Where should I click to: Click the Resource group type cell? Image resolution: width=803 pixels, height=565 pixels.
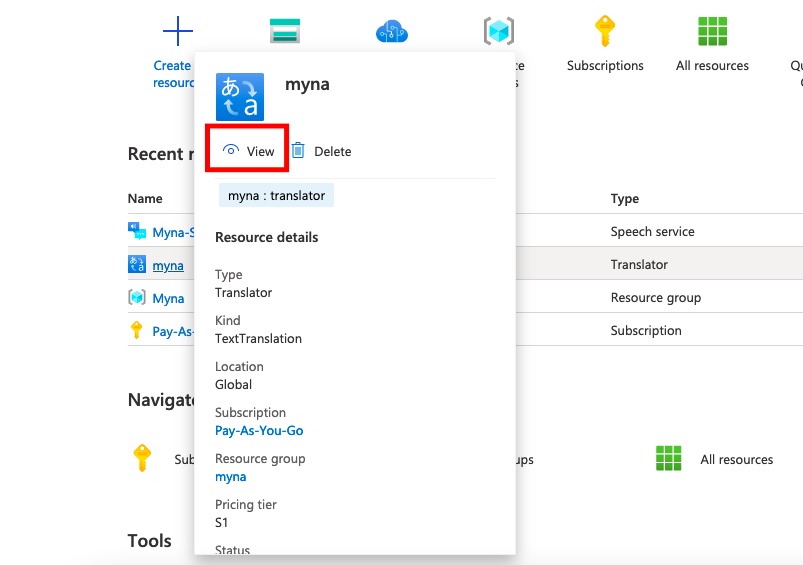(656, 298)
